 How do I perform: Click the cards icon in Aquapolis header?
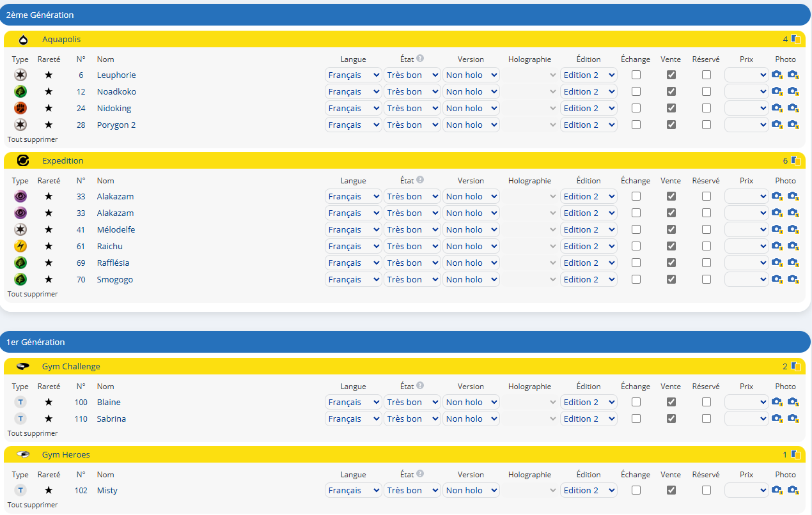[796, 39]
